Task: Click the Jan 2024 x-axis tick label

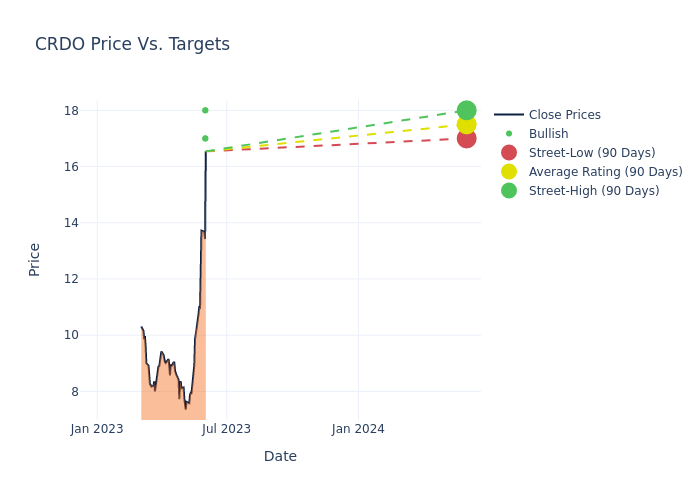Action: 358,429
